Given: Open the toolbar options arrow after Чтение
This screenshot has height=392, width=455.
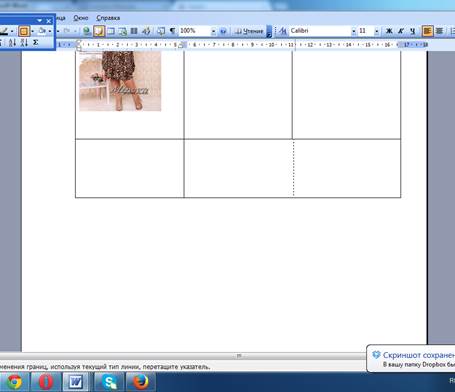Looking at the screenshot, I should click(269, 31).
